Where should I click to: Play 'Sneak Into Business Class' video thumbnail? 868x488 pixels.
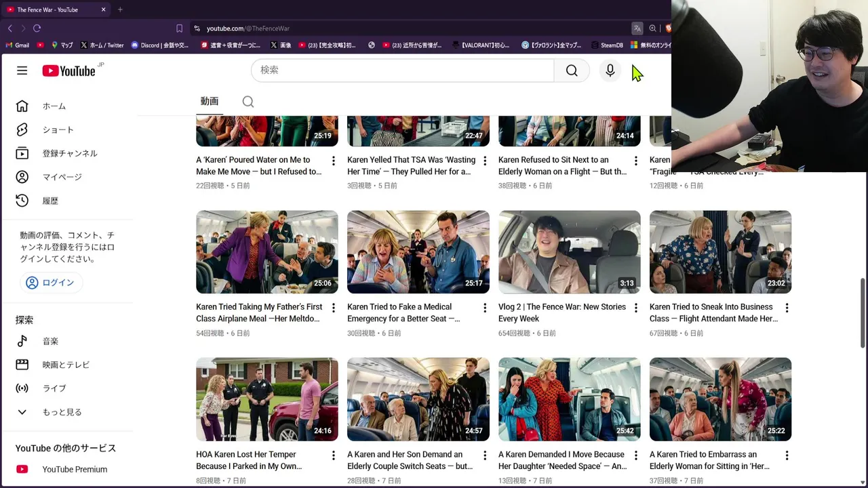click(720, 252)
